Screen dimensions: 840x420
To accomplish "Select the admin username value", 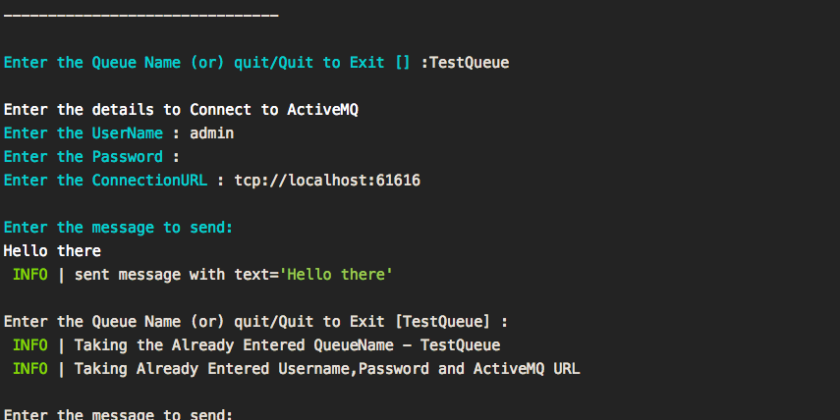I will pyautogui.click(x=212, y=133).
